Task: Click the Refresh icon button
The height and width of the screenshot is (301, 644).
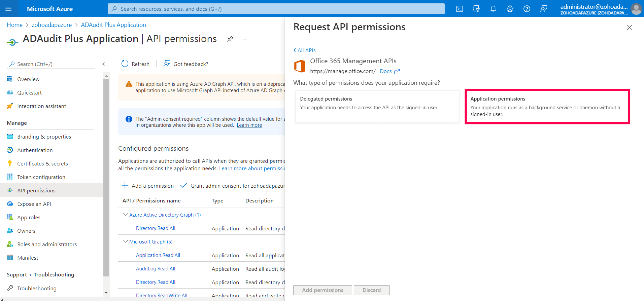Action: click(125, 64)
